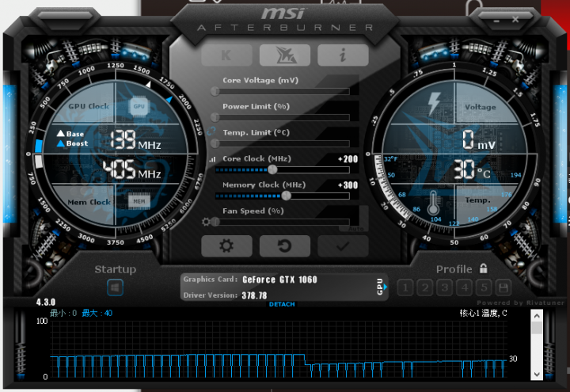
Task: Click the monitor graph scroll down arrow
Action: click(x=537, y=374)
